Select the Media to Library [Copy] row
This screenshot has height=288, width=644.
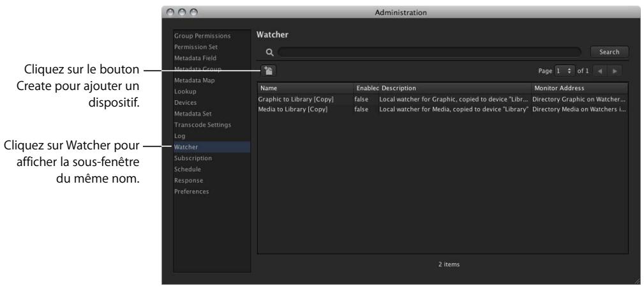coord(443,109)
